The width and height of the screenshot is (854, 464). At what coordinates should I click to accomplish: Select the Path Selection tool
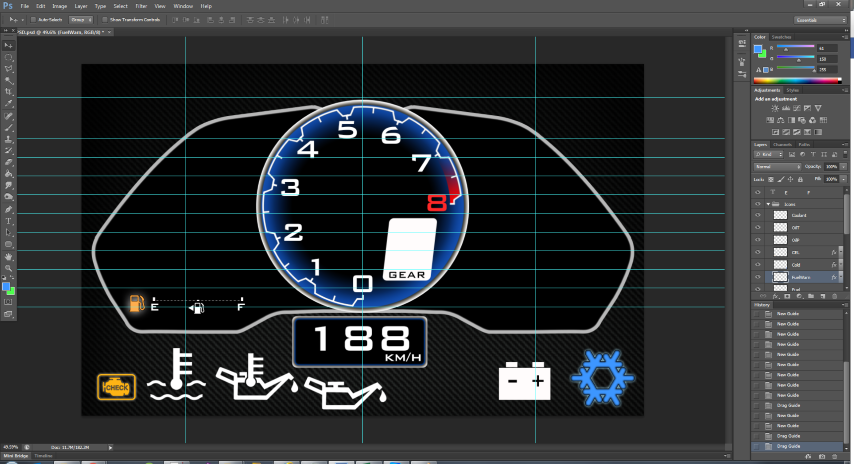(9, 233)
